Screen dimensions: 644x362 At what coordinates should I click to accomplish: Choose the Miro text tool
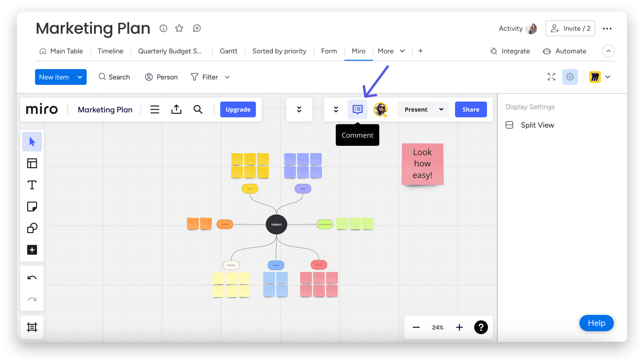[x=32, y=185]
